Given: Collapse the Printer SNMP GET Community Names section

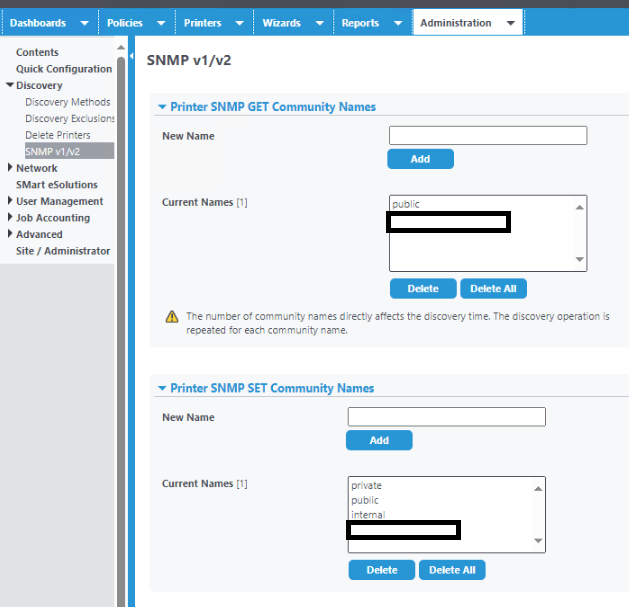Looking at the screenshot, I should (x=162, y=107).
